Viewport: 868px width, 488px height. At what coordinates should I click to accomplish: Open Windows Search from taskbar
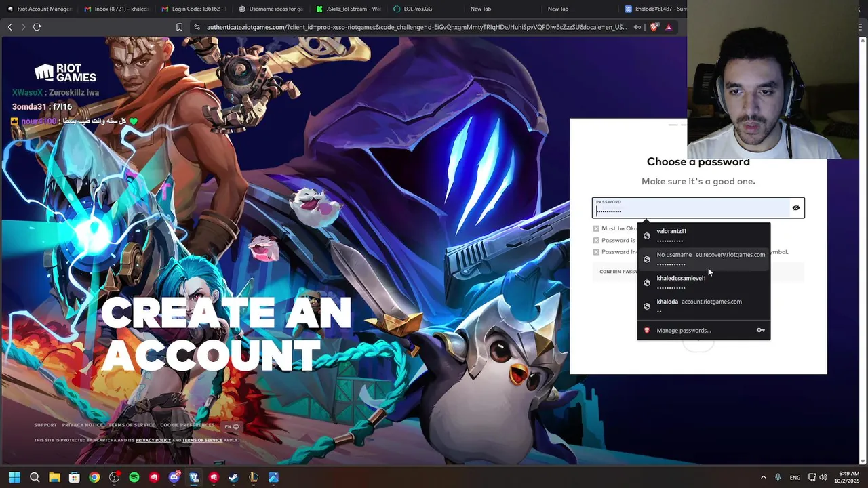pos(35,477)
